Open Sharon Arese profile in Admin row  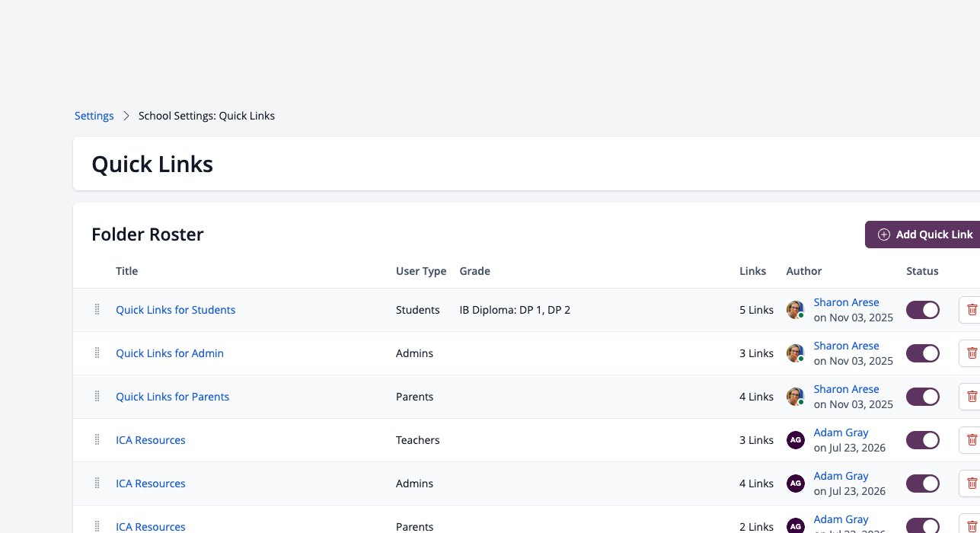click(846, 346)
